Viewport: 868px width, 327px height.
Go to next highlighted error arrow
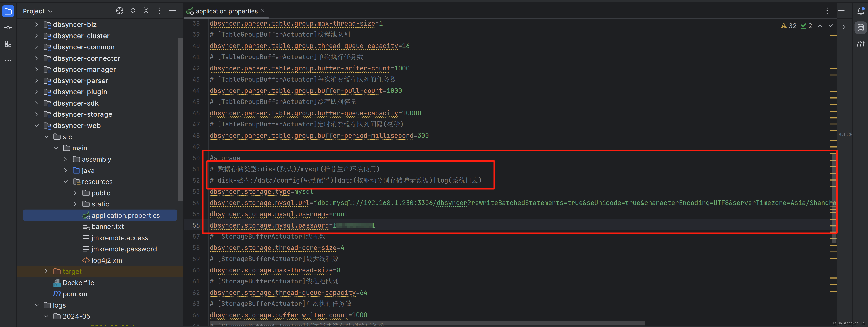831,26
